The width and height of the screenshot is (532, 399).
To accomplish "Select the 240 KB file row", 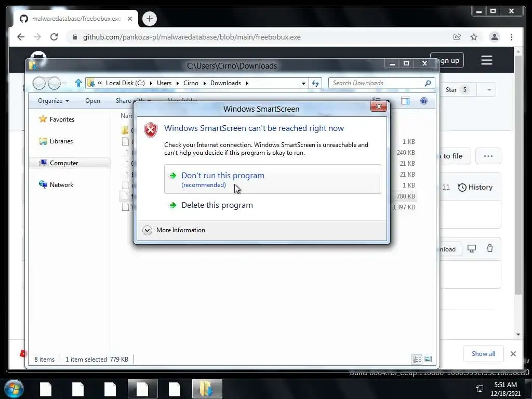I will [268, 153].
